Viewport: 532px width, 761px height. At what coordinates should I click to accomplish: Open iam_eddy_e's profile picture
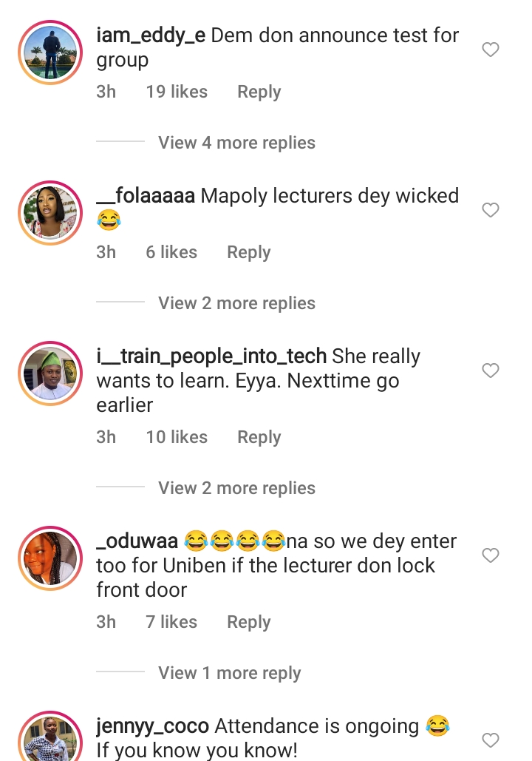click(50, 53)
